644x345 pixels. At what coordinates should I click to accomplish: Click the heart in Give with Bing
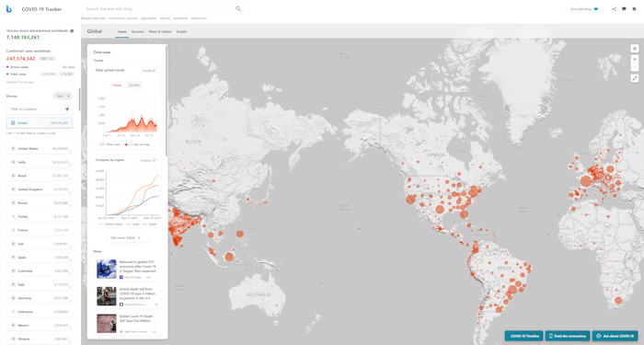596,9
